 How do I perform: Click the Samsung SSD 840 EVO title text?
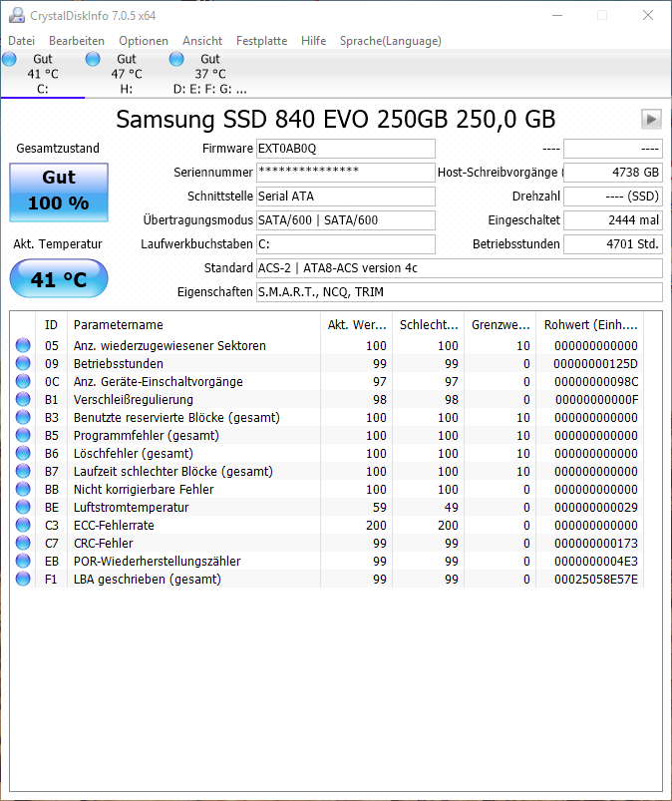[x=335, y=120]
